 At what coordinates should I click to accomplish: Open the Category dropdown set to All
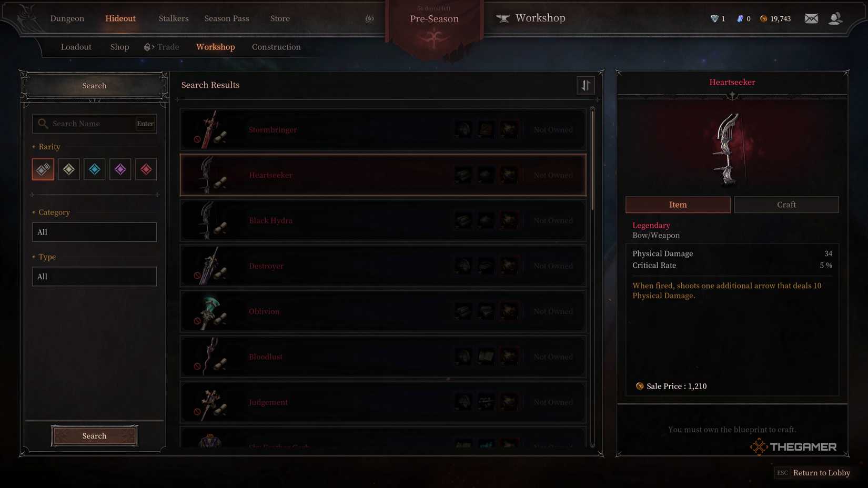click(95, 232)
